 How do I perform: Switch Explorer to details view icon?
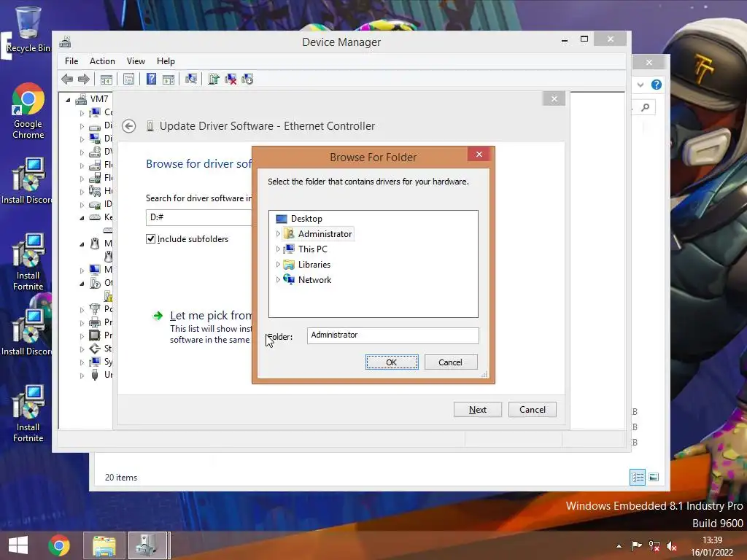pyautogui.click(x=638, y=477)
